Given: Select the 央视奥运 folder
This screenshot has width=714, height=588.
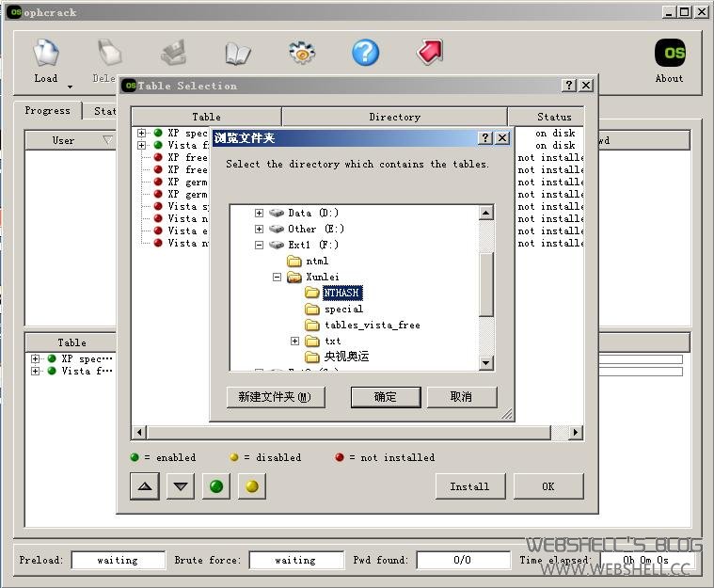Looking at the screenshot, I should click(x=346, y=357).
